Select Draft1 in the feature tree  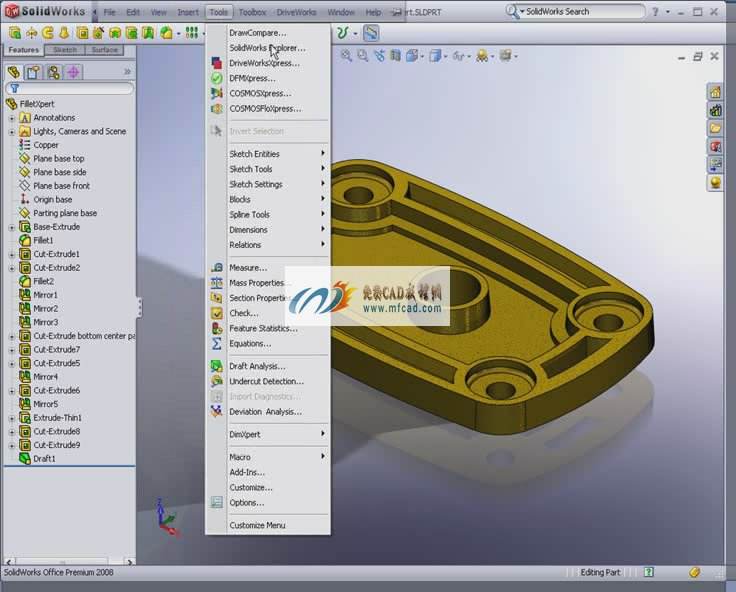coord(44,459)
